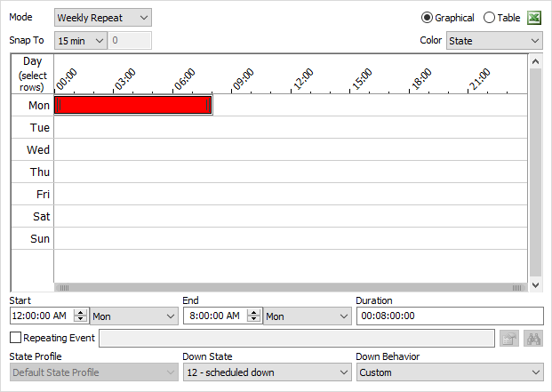Expand the Snap To 15 min dropdown
This screenshot has width=552, height=392.
(80, 40)
